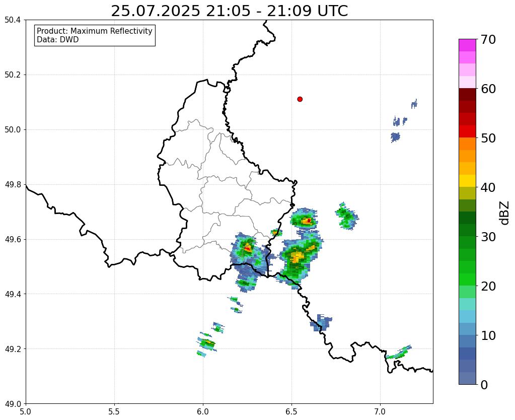
Task: Click the 7.0 longitude tick label
Action: [x=381, y=411]
